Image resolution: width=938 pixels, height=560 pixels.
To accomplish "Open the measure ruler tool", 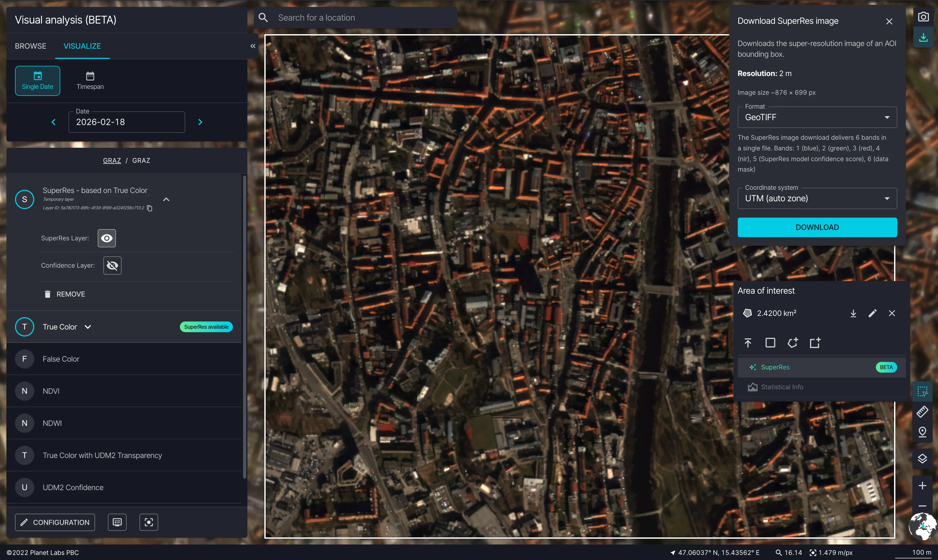I will [x=922, y=412].
